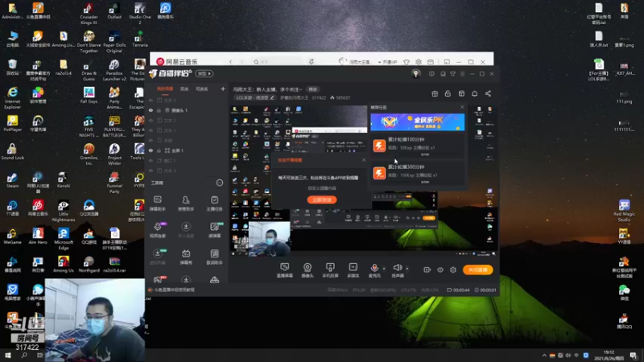
Task: Show the 文本 5 source
Action: click(x=151, y=100)
